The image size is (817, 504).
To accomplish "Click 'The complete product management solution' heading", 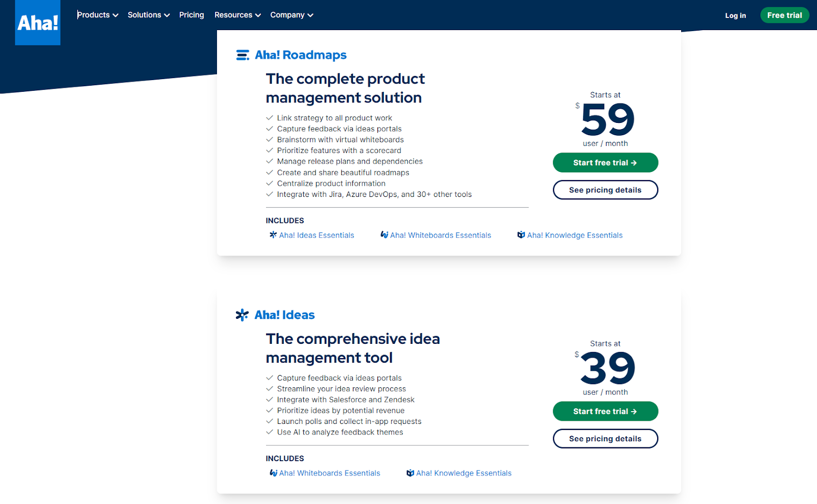I will click(x=345, y=88).
